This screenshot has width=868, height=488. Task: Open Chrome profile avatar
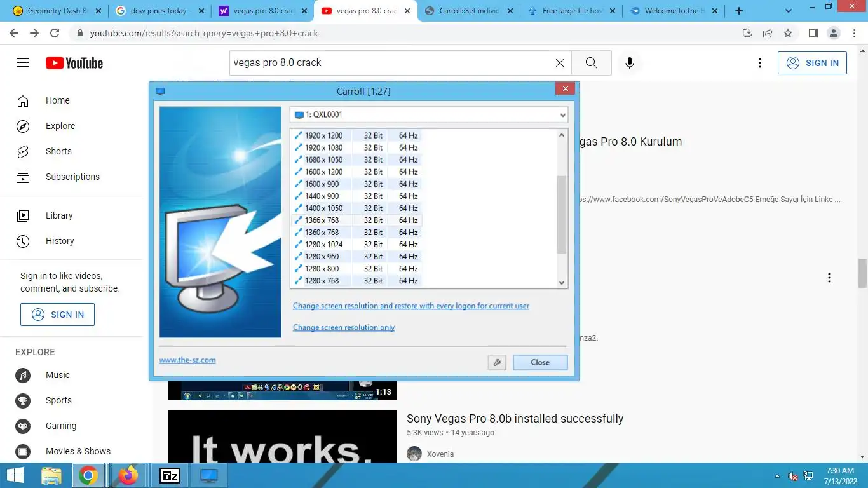point(834,33)
